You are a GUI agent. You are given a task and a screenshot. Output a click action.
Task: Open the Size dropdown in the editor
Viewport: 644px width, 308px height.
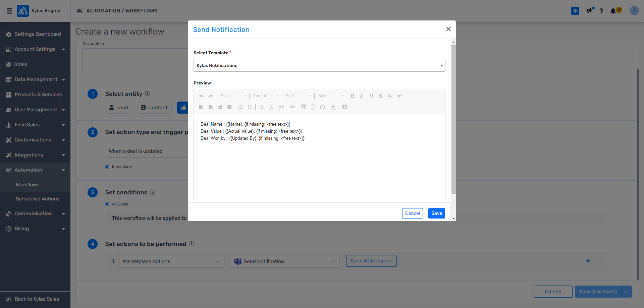click(331, 96)
